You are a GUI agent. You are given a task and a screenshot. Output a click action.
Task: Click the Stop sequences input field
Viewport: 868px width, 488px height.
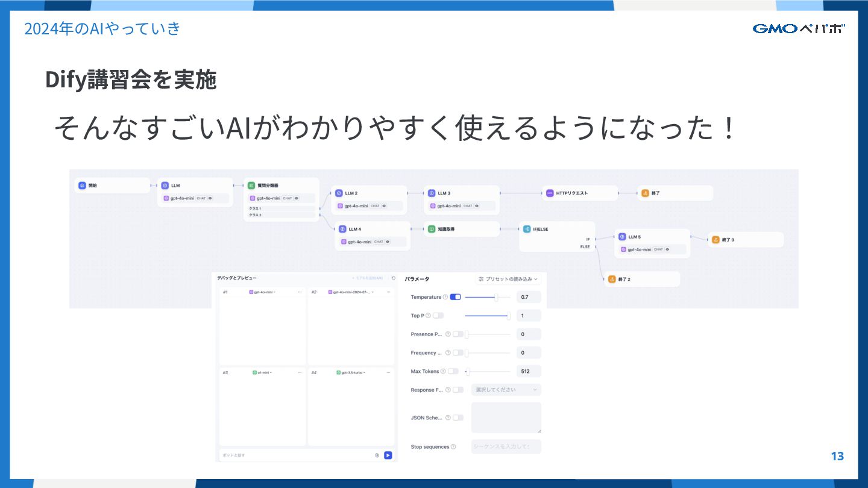(x=506, y=446)
